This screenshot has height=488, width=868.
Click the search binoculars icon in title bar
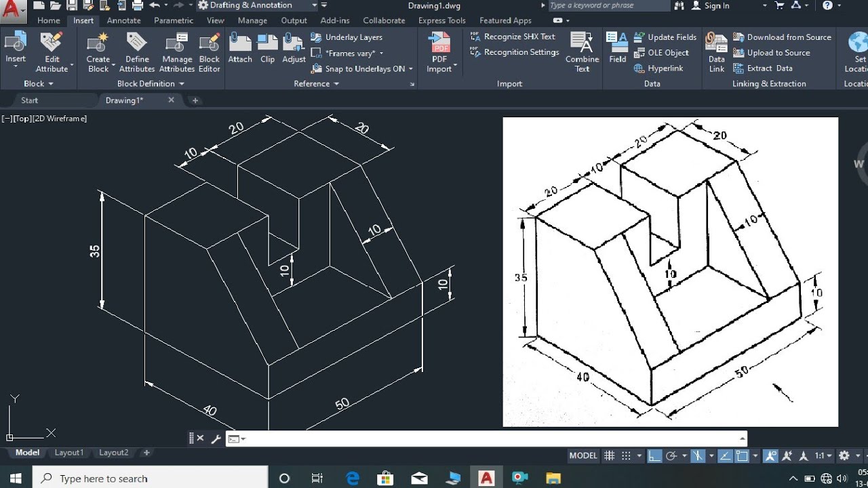679,5
